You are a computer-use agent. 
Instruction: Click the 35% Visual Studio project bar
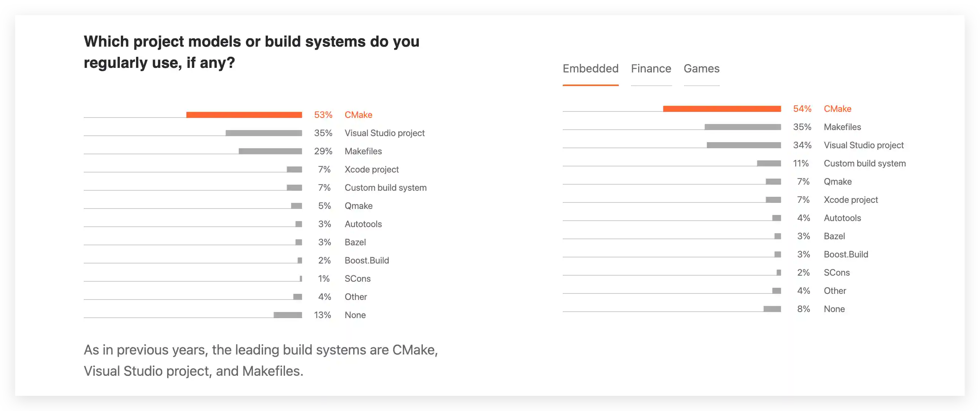coord(264,133)
